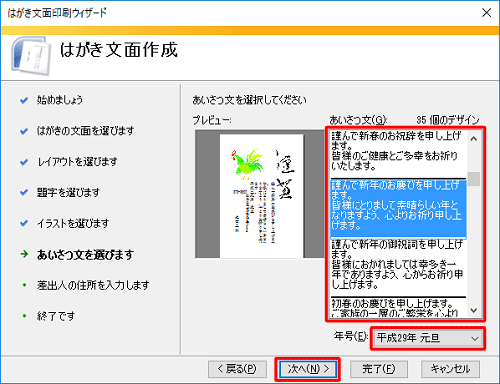
Task: Cancel the wizard with キャンセル
Action: [x=450, y=369]
